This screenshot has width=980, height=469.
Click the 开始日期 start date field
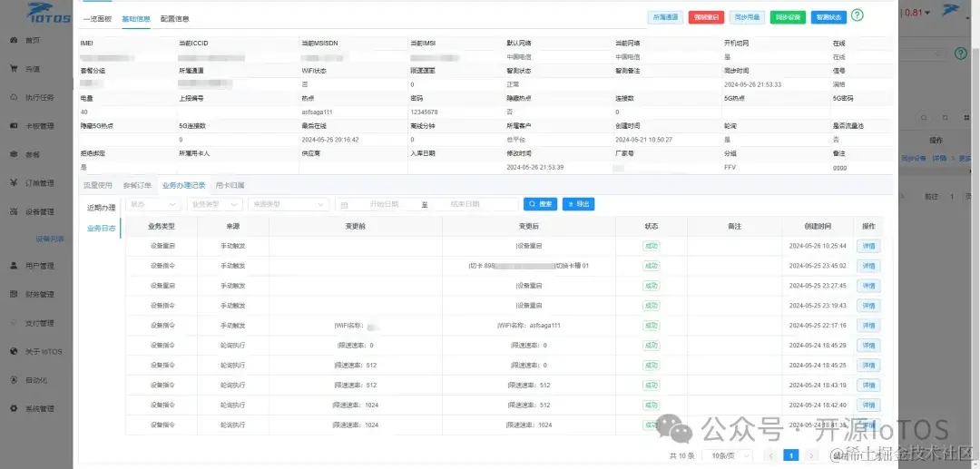384,204
